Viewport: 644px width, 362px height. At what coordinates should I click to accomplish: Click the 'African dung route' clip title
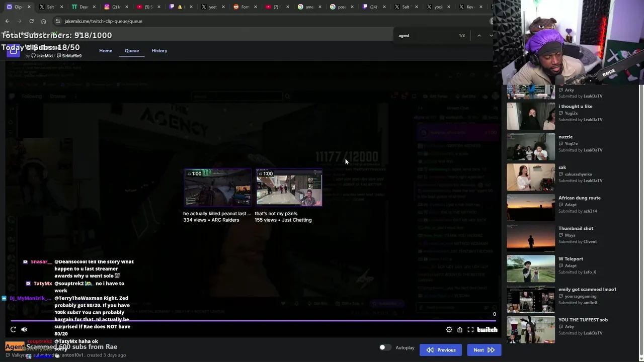579,198
